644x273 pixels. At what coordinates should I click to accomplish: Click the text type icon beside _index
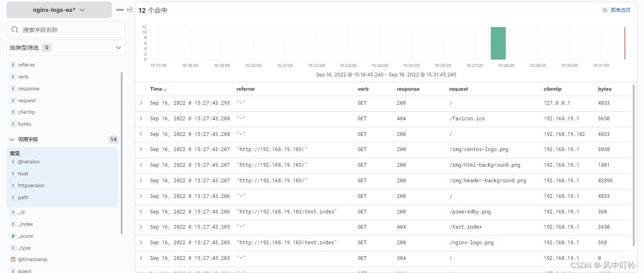[13, 224]
